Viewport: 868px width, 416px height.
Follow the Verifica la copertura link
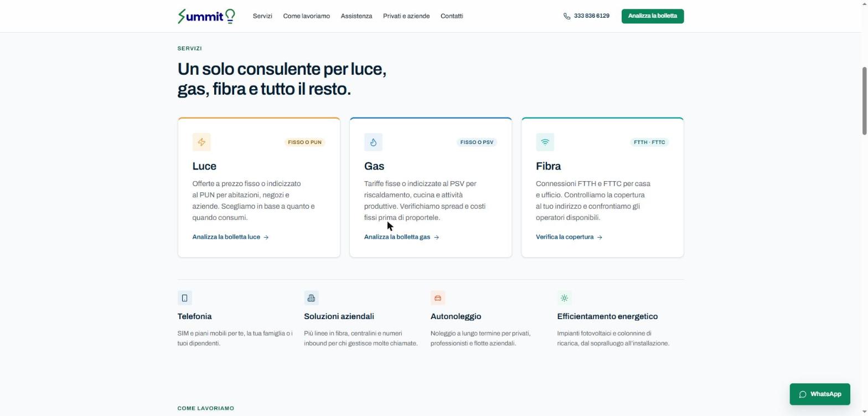point(569,237)
